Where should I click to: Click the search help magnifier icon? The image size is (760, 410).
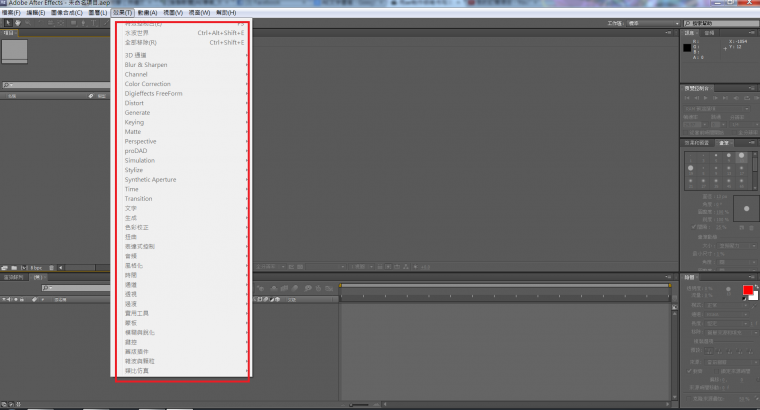click(x=688, y=22)
